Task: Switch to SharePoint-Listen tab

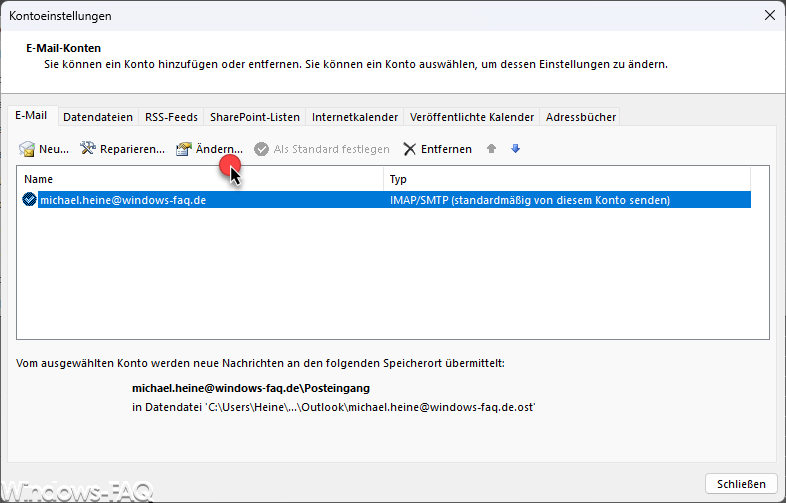Action: click(255, 117)
